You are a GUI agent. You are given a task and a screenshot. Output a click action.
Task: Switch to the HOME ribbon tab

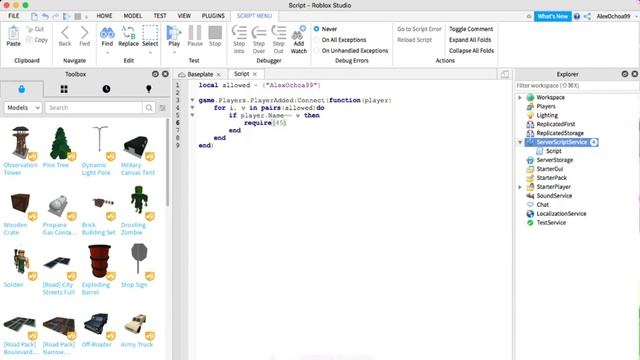(104, 16)
